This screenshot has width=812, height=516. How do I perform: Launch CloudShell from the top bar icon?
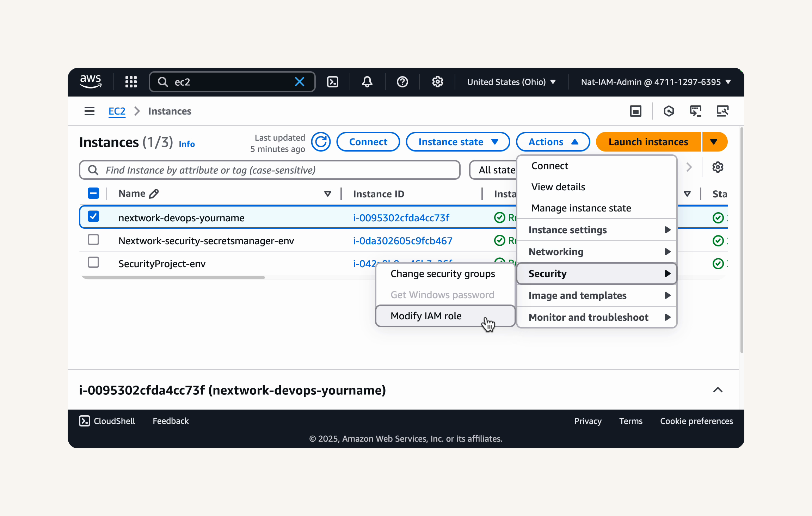tap(333, 82)
